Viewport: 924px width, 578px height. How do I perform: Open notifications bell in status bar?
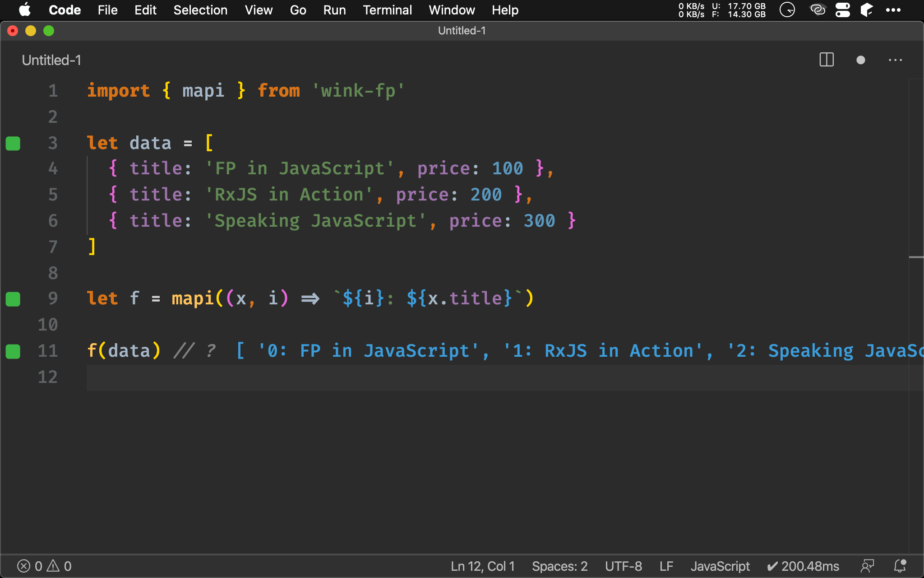coord(900,566)
